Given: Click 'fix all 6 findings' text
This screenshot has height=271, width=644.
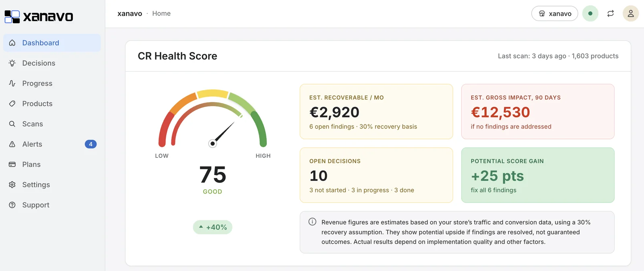Looking at the screenshot, I should click(493, 190).
